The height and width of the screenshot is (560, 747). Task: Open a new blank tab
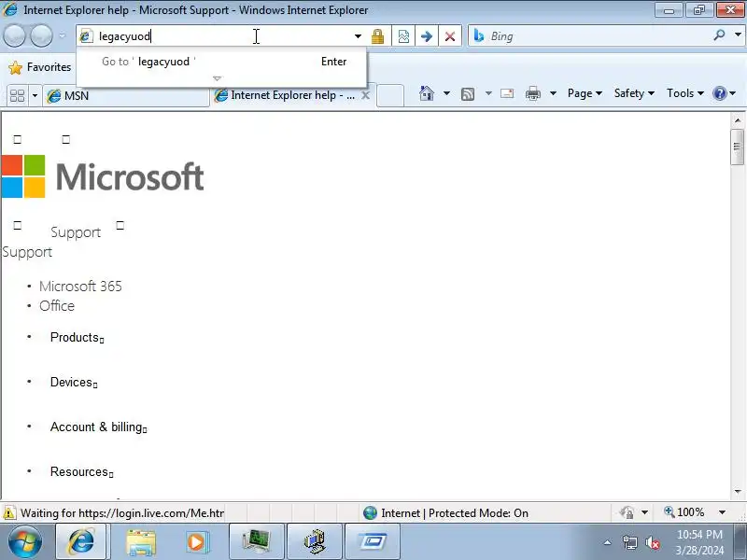tap(390, 95)
